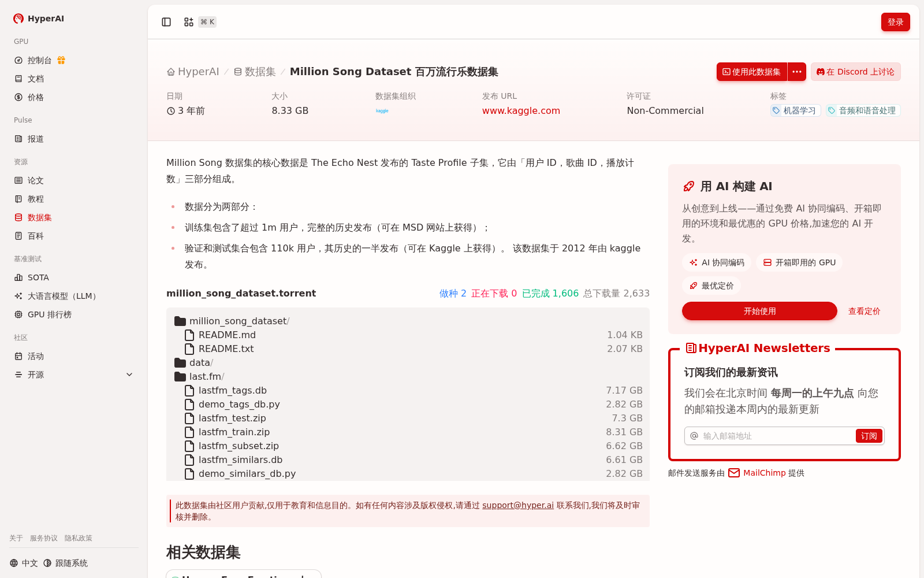
Task: Click the AI 协同编码 chip
Action: 717,262
